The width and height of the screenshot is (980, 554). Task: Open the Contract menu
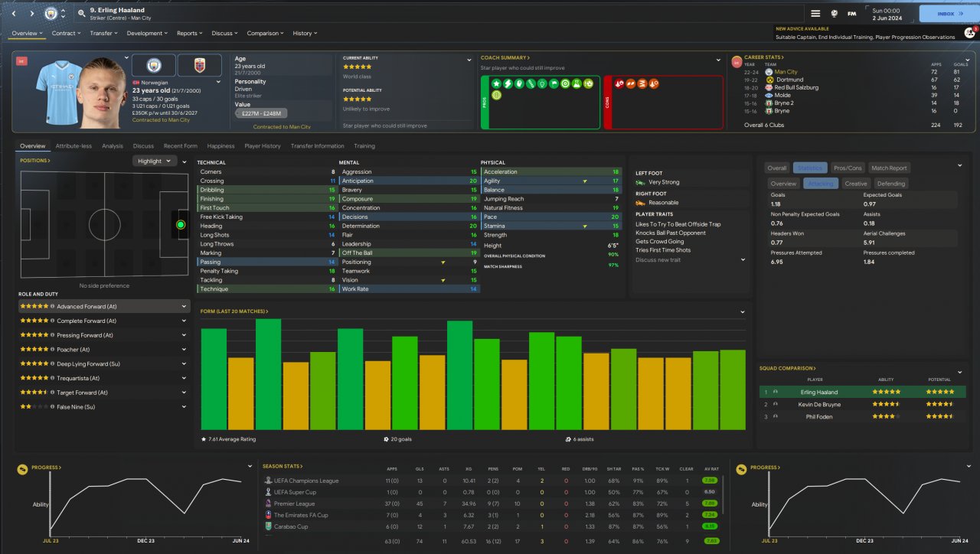click(66, 34)
